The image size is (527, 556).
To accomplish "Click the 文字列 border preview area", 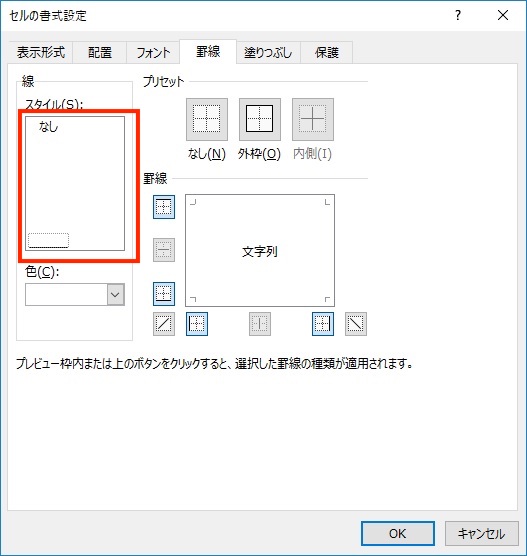I will click(260, 250).
